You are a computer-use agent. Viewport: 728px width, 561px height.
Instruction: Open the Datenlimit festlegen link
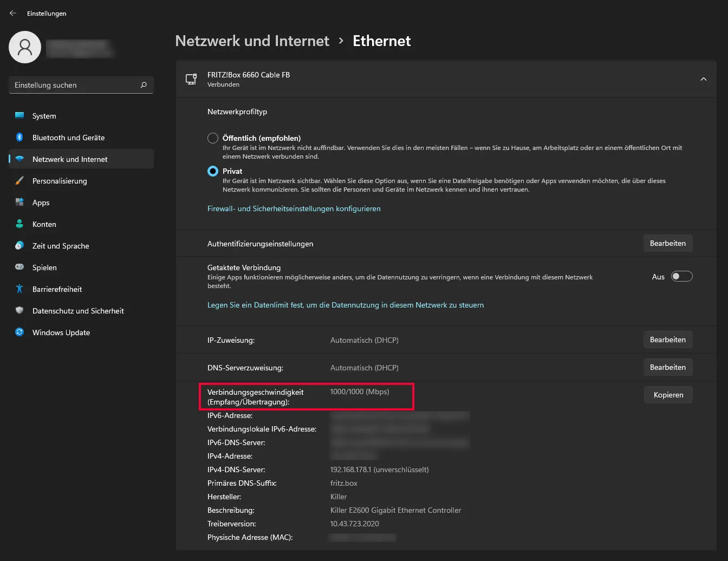346,305
